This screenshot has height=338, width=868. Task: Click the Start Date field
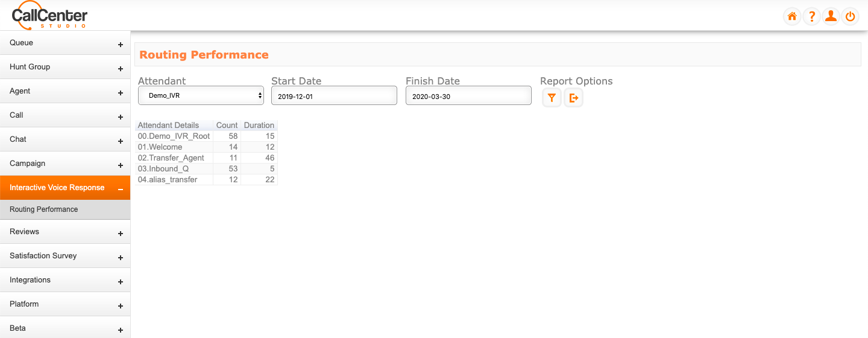334,95
